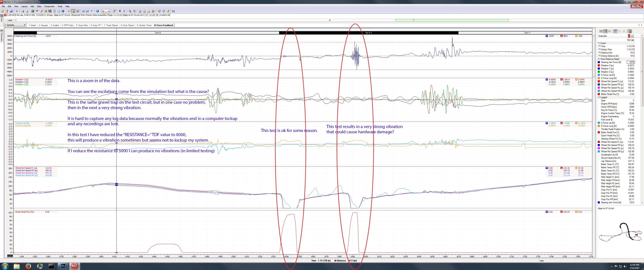Start data playback with blue play button

[x=98, y=11]
